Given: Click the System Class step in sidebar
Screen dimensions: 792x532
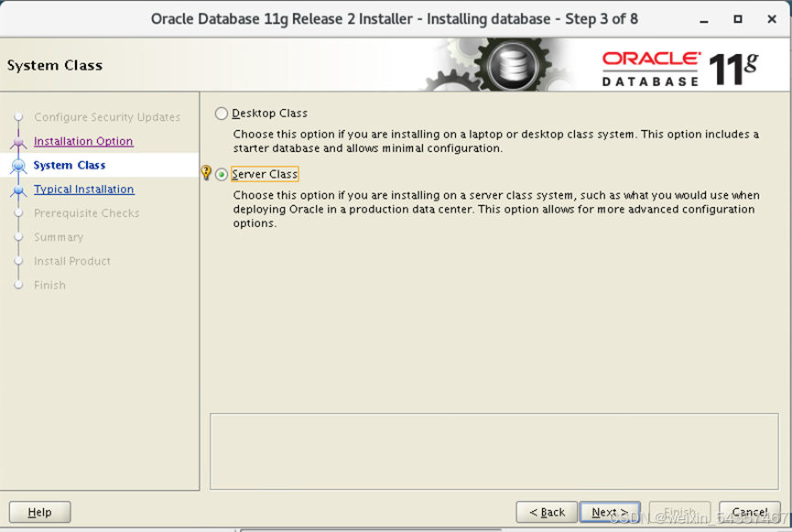Looking at the screenshot, I should click(70, 166).
